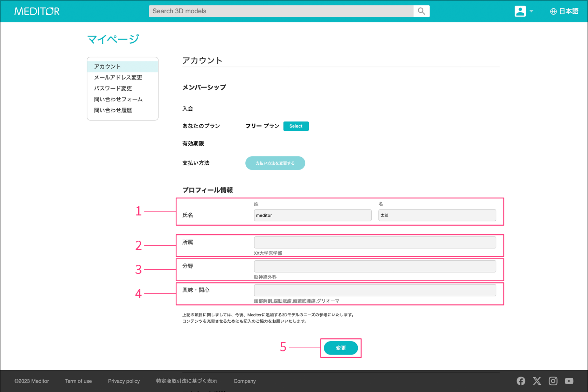Open メールアドレス変更 in the sidebar
Viewport: 588px width, 392px height.
pos(118,77)
